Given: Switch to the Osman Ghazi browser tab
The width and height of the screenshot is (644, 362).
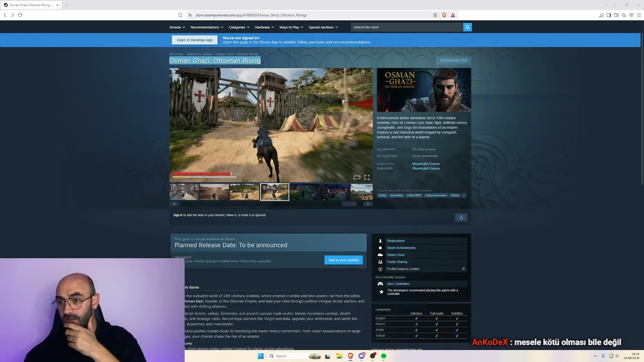Looking at the screenshot, I should tap(31, 5).
